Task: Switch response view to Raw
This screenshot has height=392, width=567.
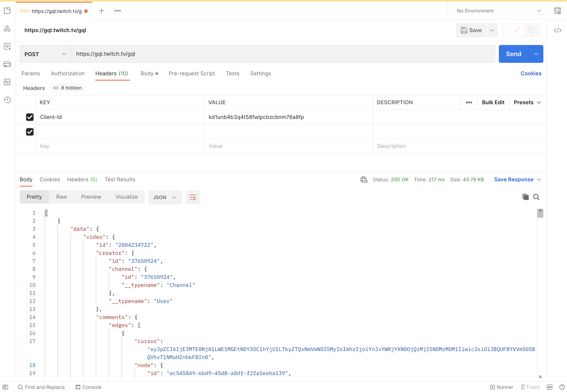Action: 61,197
